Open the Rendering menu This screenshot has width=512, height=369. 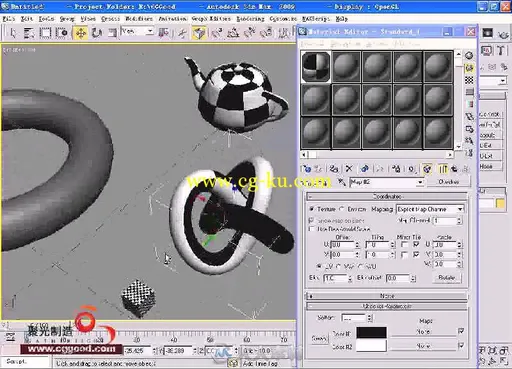point(250,19)
